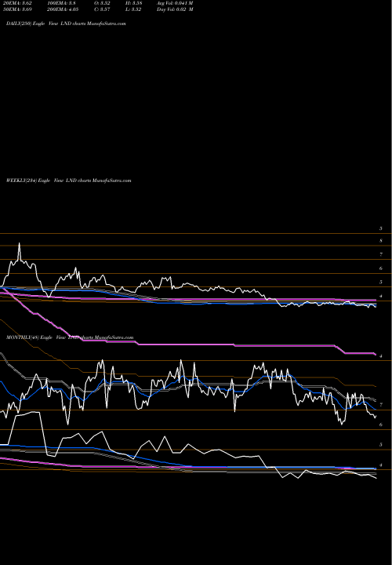Image resolution: width=392 pixels, height=565 pixels.
Task: Click the '20EMA: 3.62' value
Action: [x=17, y=3]
